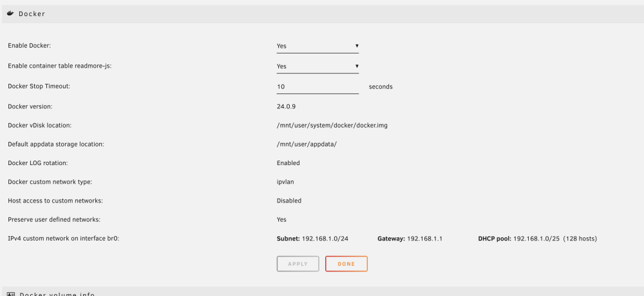Open the container table readmore-js dropdown
Screen dimensions: 644x296
(317, 66)
